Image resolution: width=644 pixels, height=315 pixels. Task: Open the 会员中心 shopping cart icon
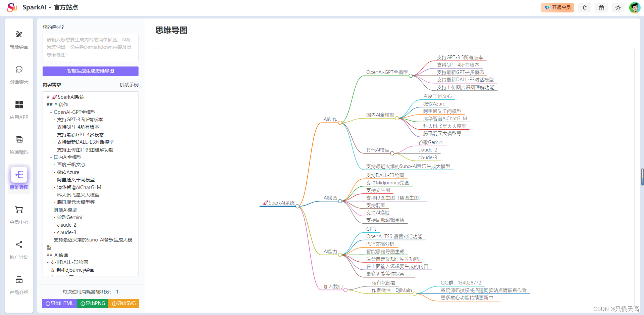click(19, 210)
